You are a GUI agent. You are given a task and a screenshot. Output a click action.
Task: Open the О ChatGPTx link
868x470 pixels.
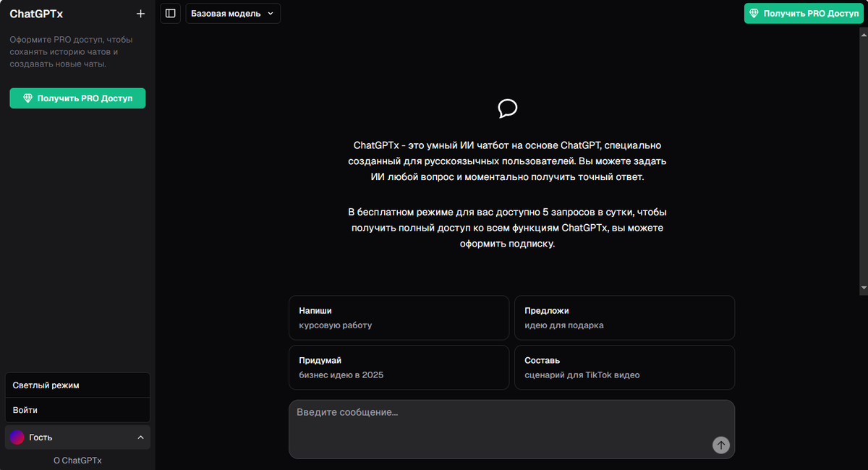click(x=77, y=460)
